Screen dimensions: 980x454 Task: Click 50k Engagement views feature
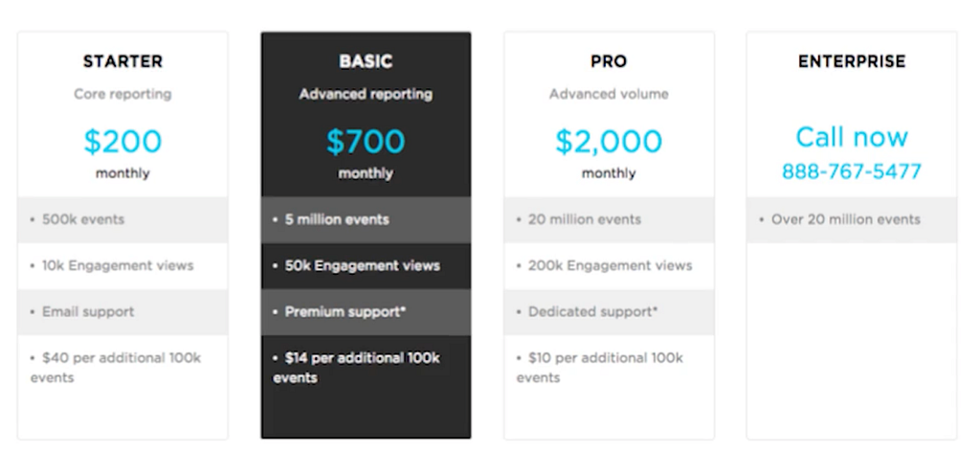tap(362, 265)
